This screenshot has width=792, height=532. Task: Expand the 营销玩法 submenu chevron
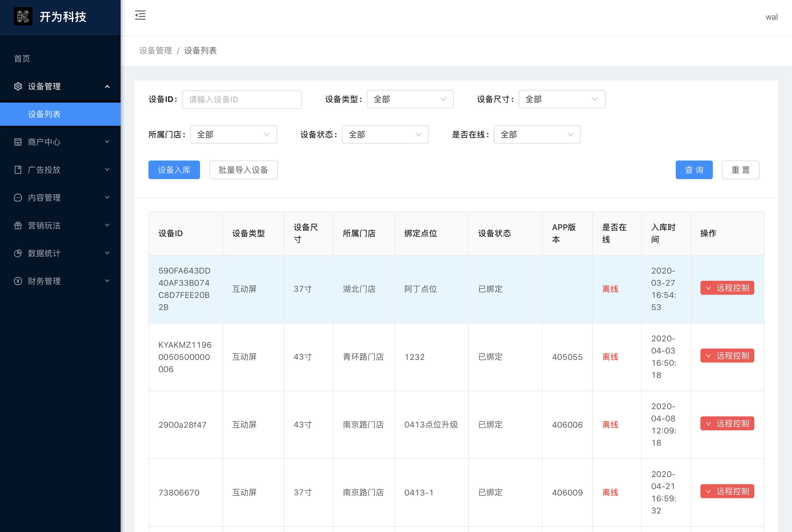(x=107, y=225)
